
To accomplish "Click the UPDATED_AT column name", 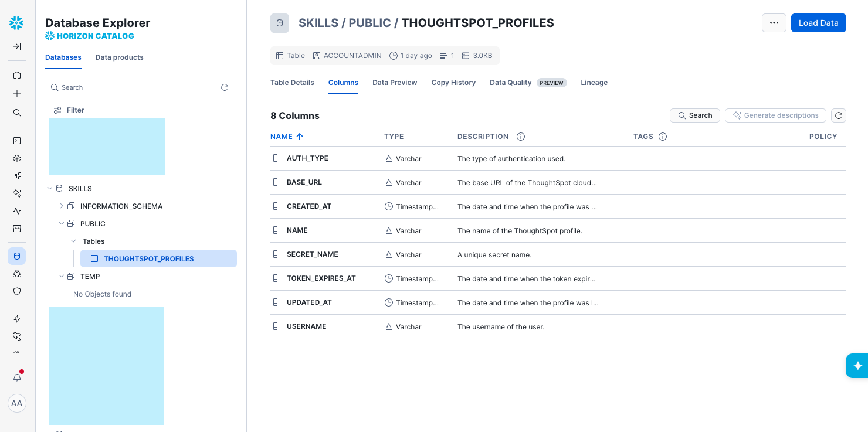I will tap(309, 302).
